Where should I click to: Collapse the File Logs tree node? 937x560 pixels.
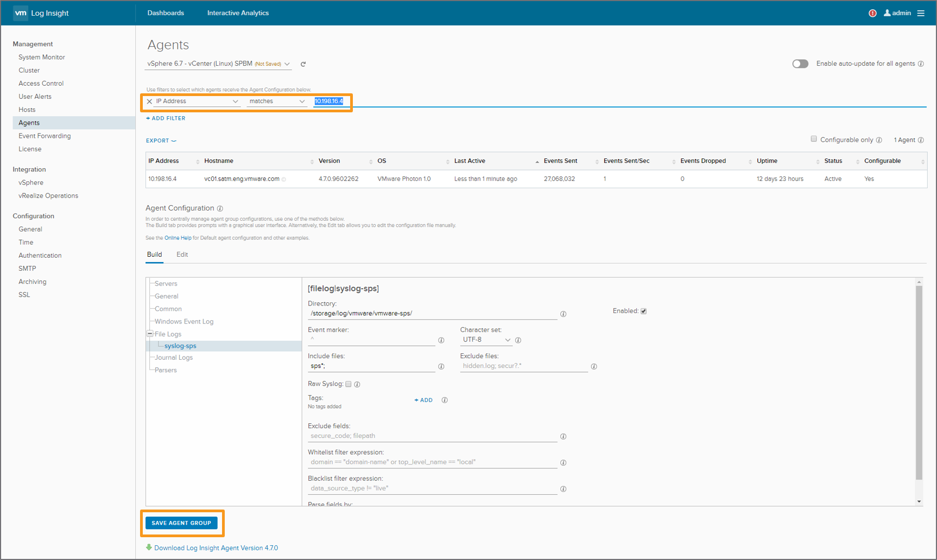tap(150, 334)
